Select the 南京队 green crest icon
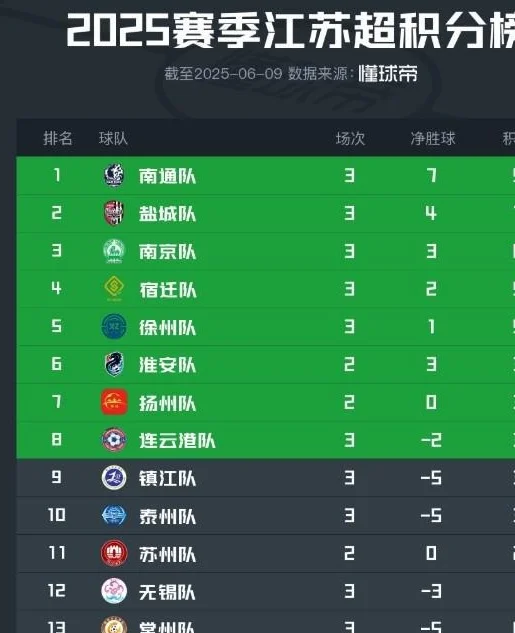This screenshot has height=633, width=515. 114,251
